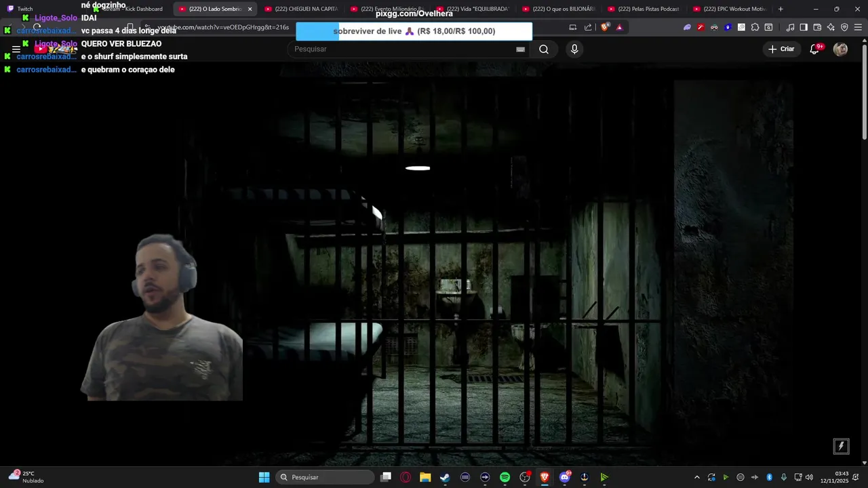
Task: Switch to the CHEGUEI NA CAPITA tab
Action: pos(300,9)
